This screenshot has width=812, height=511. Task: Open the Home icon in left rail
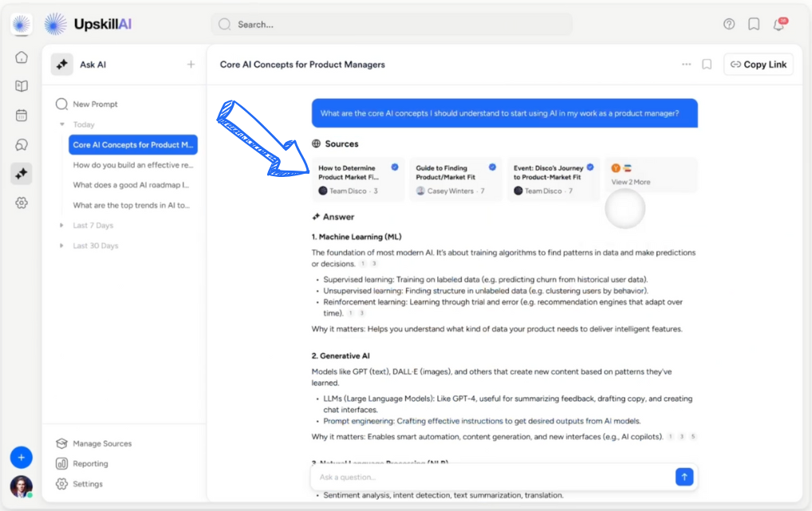tap(22, 57)
